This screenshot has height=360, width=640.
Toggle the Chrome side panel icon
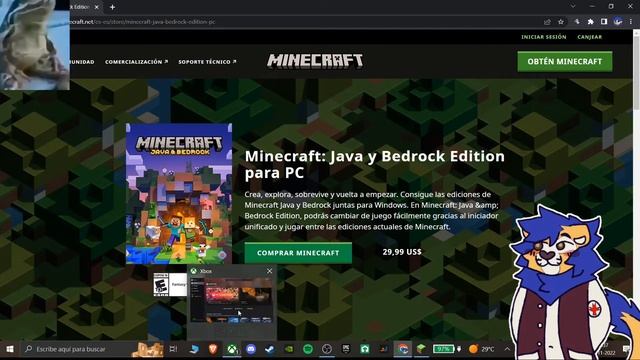tap(604, 22)
